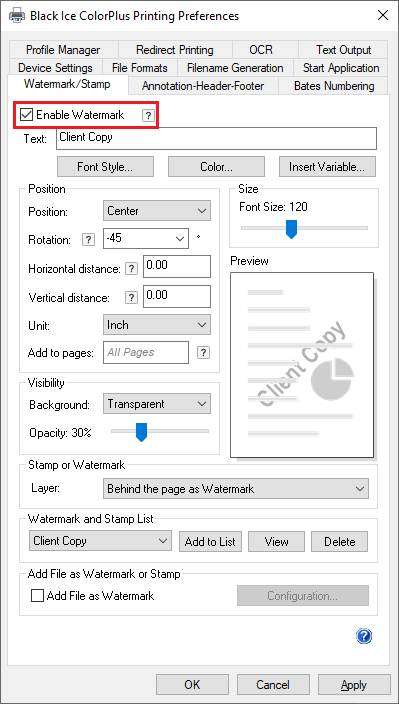The width and height of the screenshot is (399, 704).
Task: Click the watermark Preview page thumbnail
Action: 302,365
